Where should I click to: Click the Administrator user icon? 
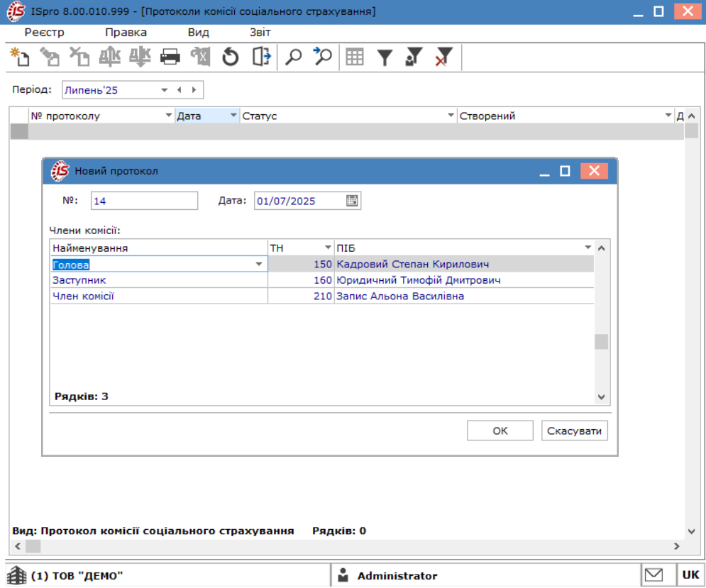pyautogui.click(x=343, y=575)
